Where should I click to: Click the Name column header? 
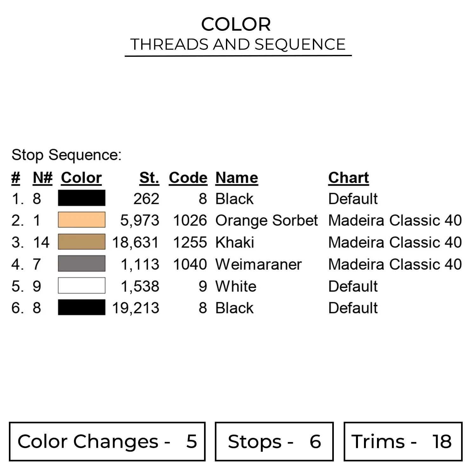pos(237,178)
